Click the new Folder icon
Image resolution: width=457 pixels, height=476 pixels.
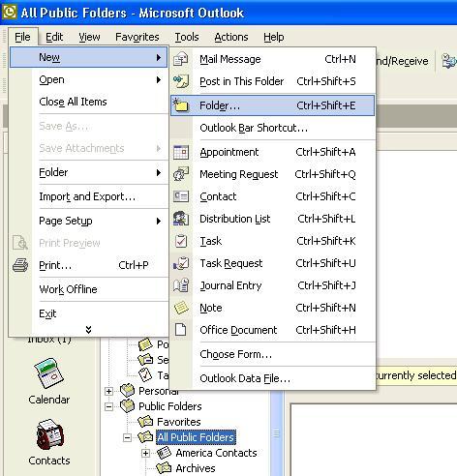point(181,105)
